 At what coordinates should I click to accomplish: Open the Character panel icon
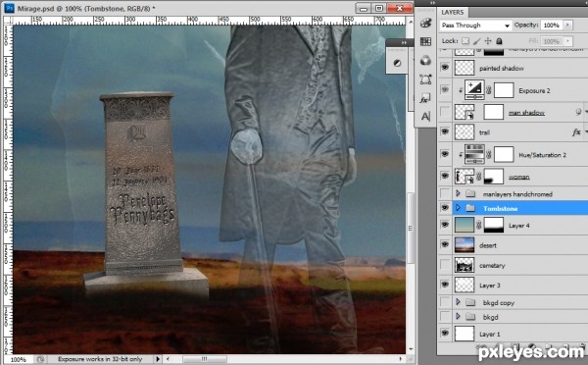tap(425, 117)
